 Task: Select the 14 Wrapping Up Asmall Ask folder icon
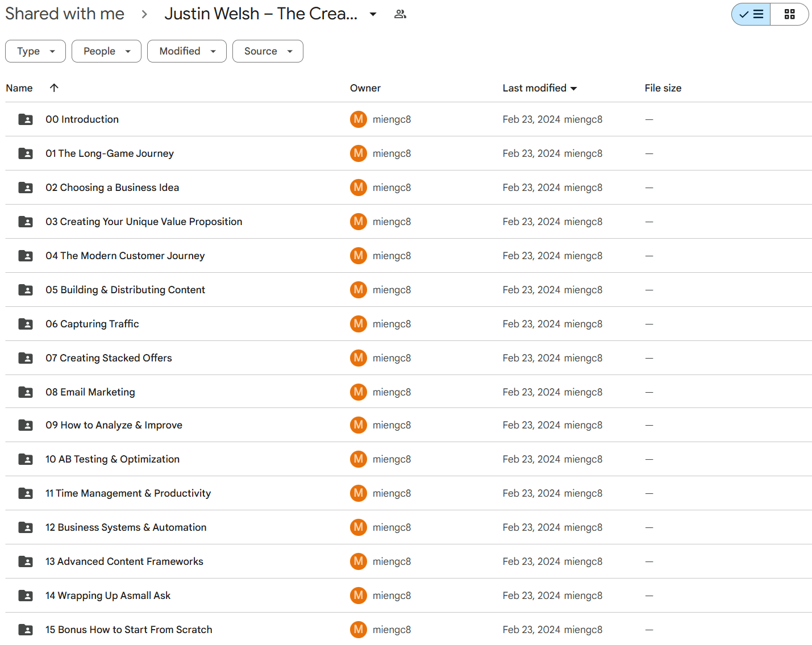[x=26, y=596]
